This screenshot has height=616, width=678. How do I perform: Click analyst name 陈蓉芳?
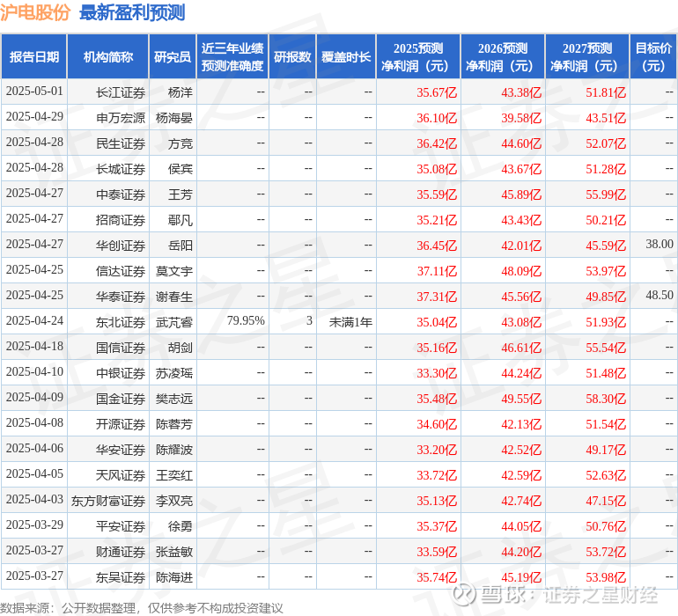pyautogui.click(x=174, y=424)
